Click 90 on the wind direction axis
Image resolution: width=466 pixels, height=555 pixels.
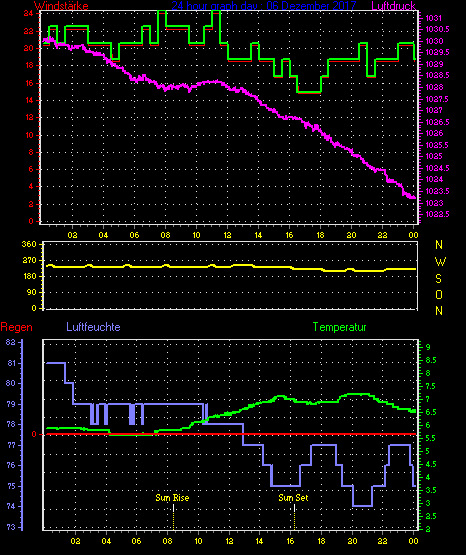[x=32, y=292]
